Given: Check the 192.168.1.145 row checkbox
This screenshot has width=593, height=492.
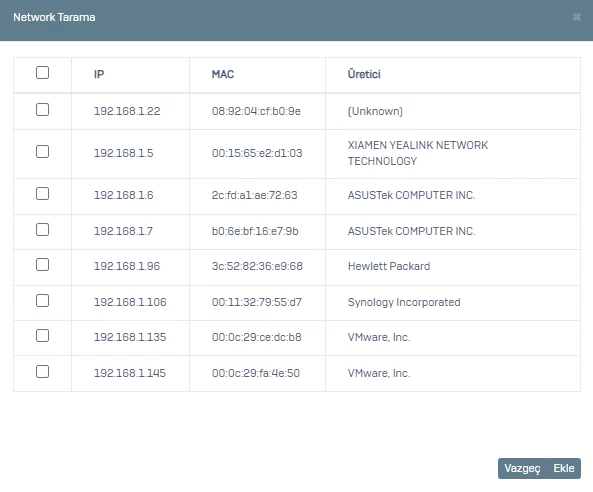Looking at the screenshot, I should (42, 372).
